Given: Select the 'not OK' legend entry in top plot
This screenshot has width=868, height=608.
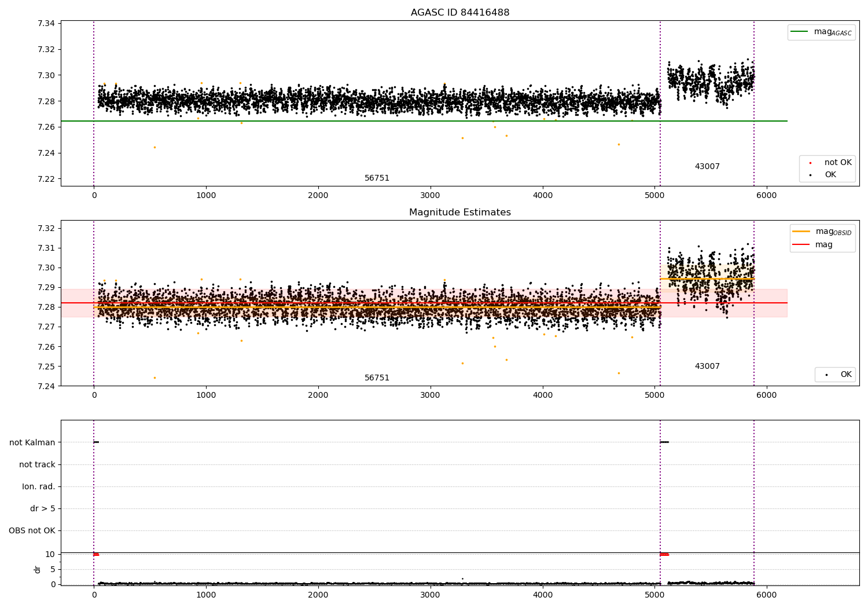Looking at the screenshot, I should tap(838, 163).
